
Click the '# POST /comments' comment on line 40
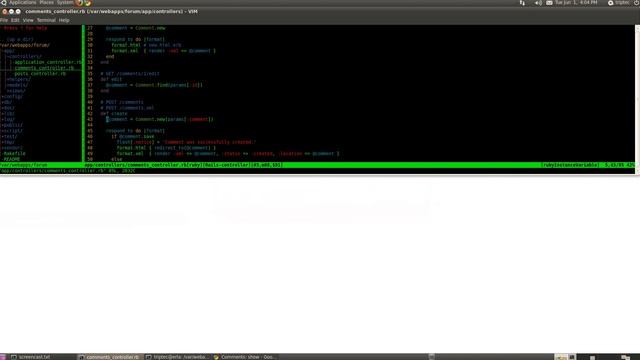pos(122,102)
